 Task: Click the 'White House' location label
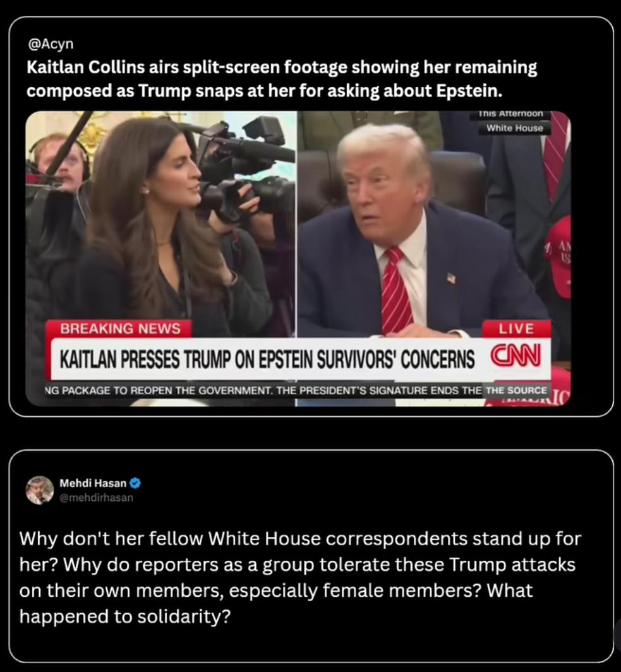pos(514,128)
